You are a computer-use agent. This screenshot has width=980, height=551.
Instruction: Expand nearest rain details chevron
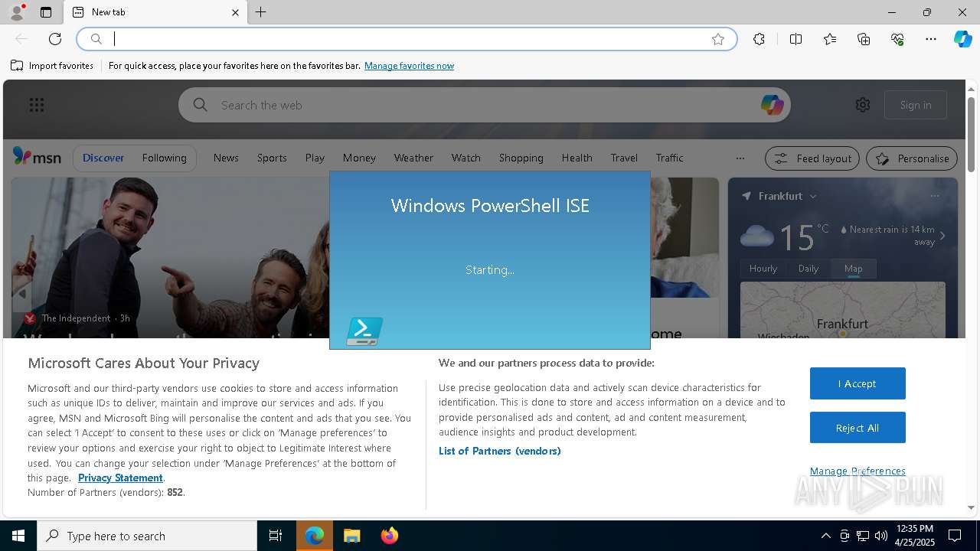[x=942, y=236]
